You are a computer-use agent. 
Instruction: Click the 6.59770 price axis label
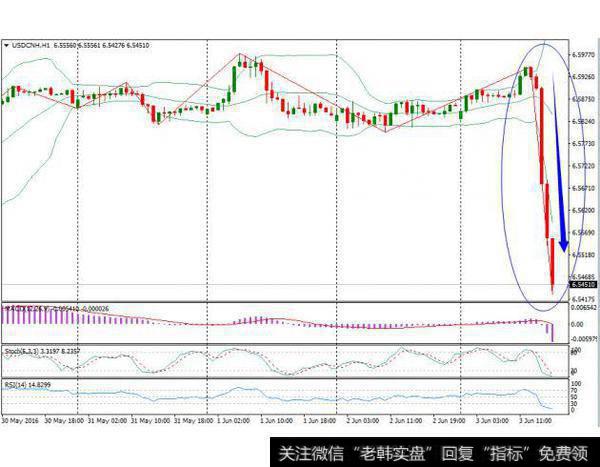[584, 55]
